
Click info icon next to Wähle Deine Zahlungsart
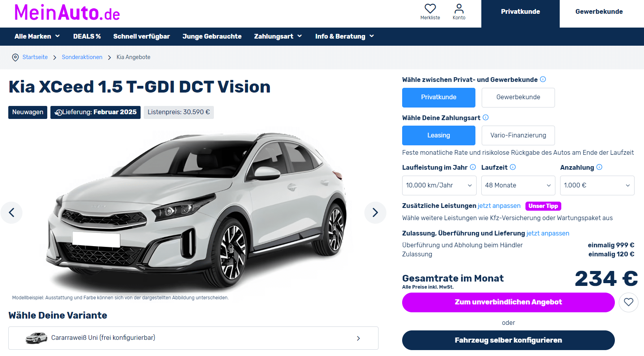click(x=486, y=117)
